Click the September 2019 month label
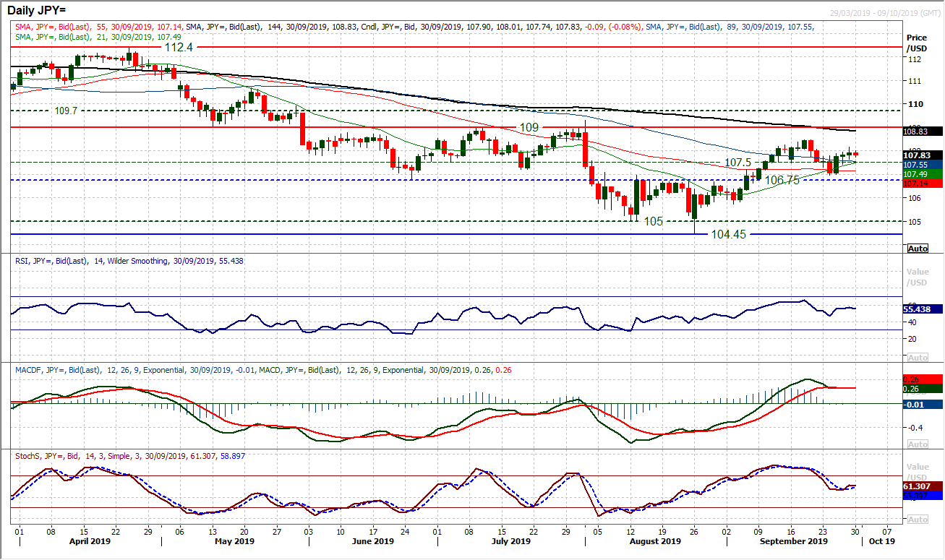 793,541
